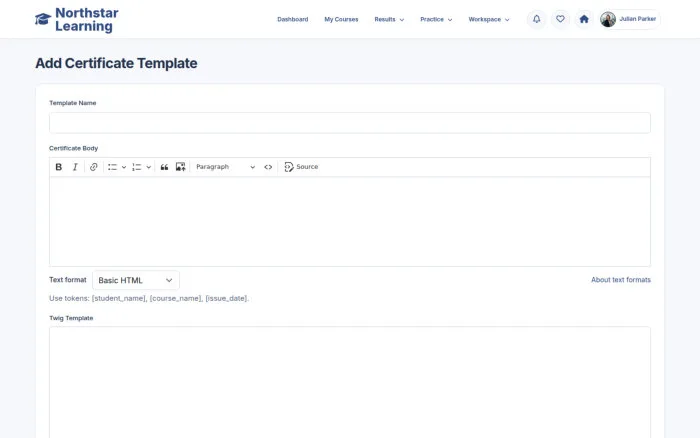Open the bulleted list style arrow
Viewport: 700px width, 438px height.
point(124,167)
